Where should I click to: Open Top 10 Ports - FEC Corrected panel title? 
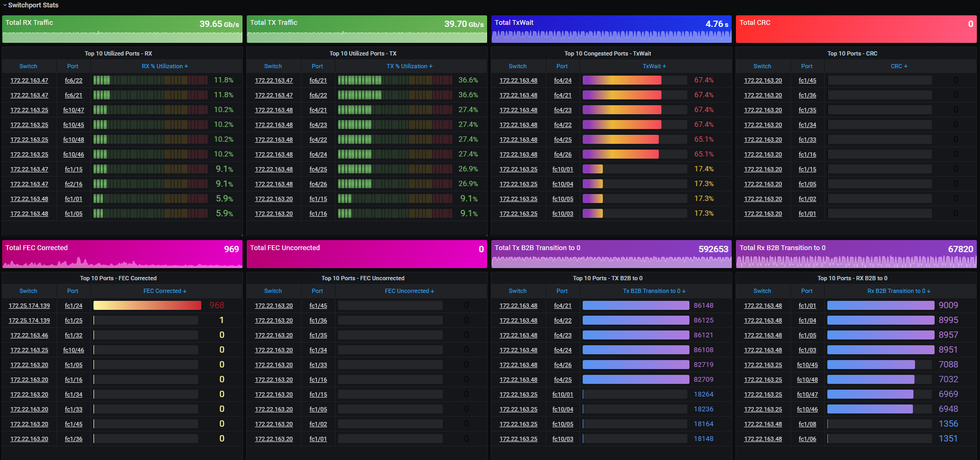pyautogui.click(x=118, y=278)
